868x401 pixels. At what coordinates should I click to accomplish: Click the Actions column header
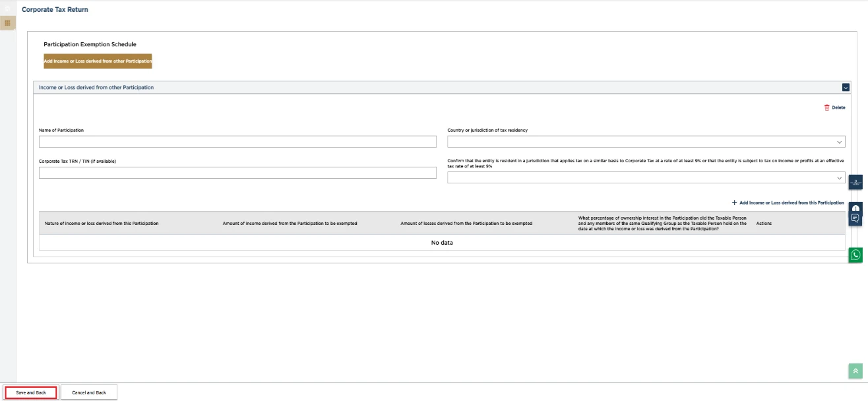click(x=764, y=224)
